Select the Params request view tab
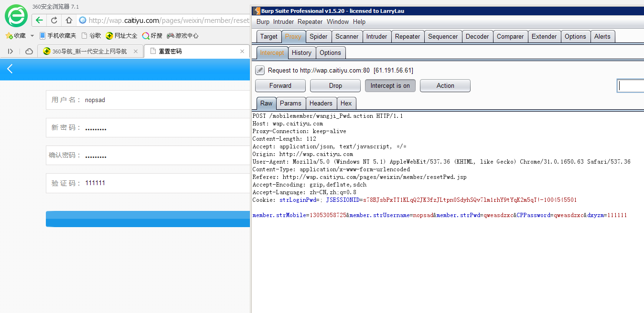 point(290,104)
